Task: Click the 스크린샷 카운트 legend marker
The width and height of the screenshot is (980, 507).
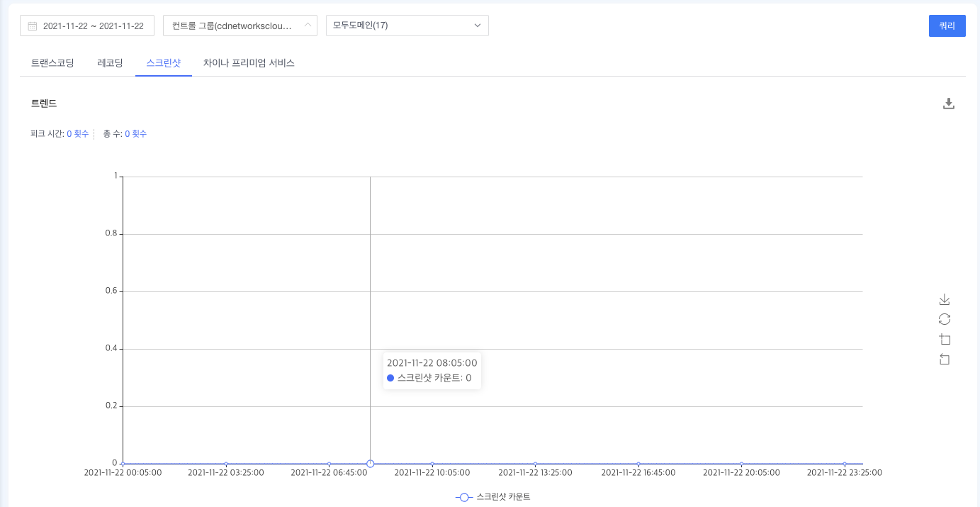Action: click(464, 497)
